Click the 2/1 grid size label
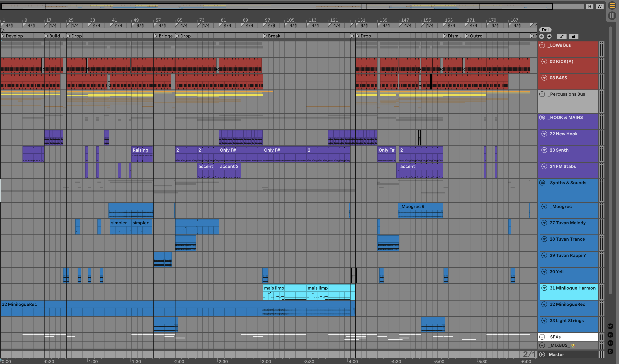Image resolution: width=619 pixels, height=364 pixels. point(529,354)
